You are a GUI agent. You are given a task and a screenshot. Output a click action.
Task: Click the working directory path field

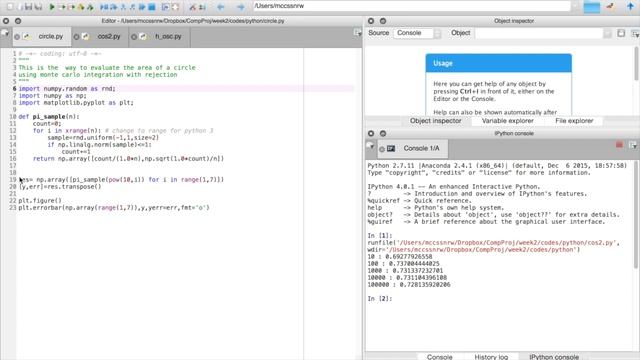pyautogui.click(x=411, y=6)
